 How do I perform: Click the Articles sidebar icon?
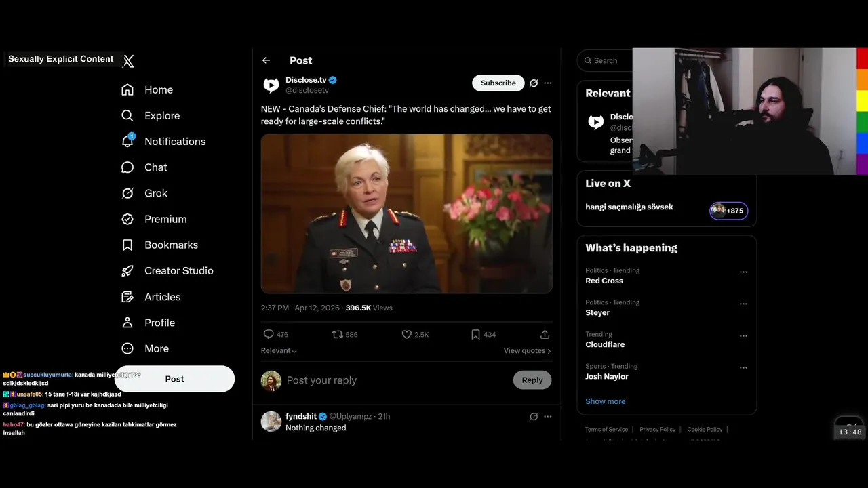tap(127, 297)
